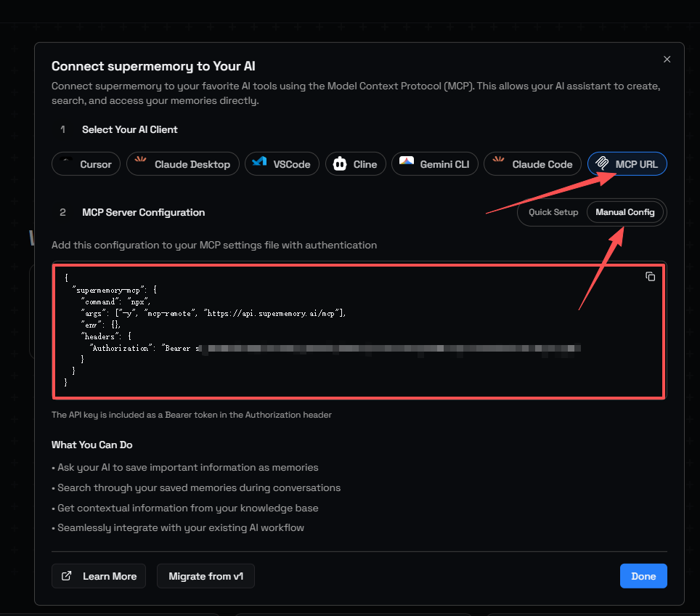The height and width of the screenshot is (616, 700).
Task: Copy the MCP configuration to clipboard
Action: tap(651, 277)
